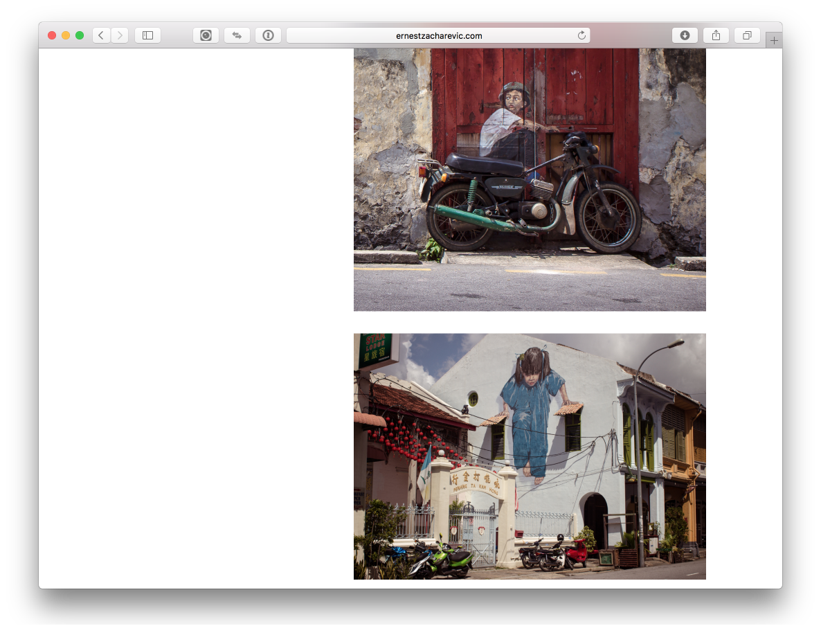This screenshot has width=821, height=644.
Task: Show the Safari sidebar
Action: click(x=147, y=35)
